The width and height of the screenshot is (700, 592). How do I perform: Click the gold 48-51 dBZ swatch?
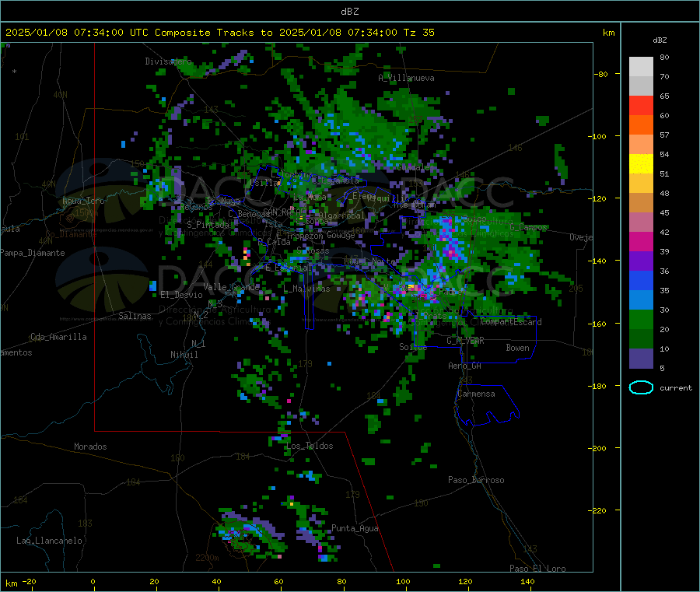[641, 184]
